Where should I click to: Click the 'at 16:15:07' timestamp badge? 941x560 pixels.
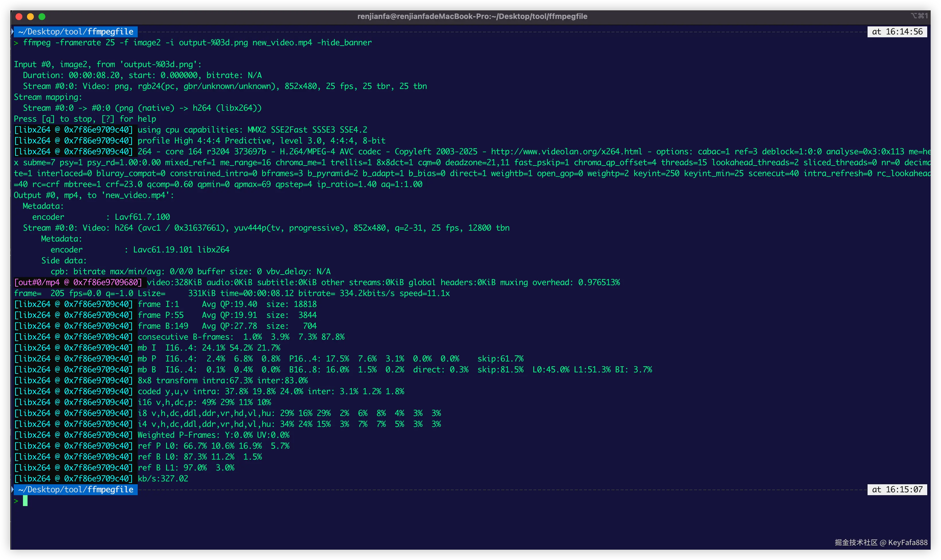(x=897, y=489)
